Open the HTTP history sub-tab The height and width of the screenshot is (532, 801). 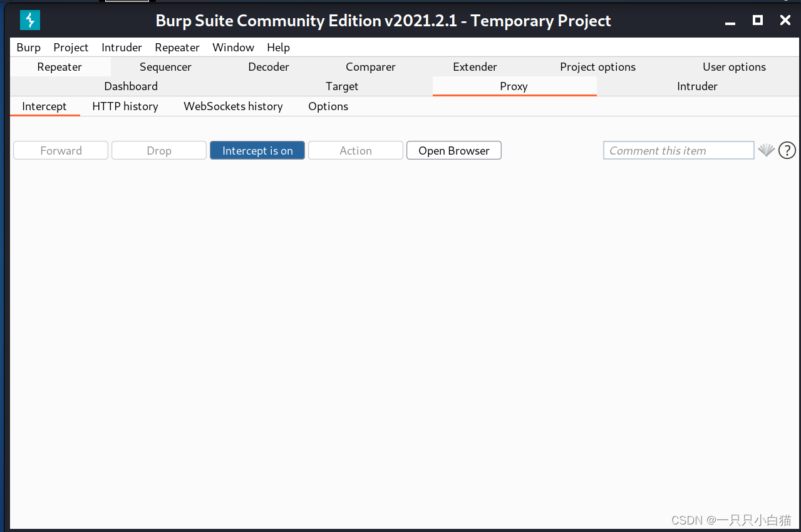125,106
